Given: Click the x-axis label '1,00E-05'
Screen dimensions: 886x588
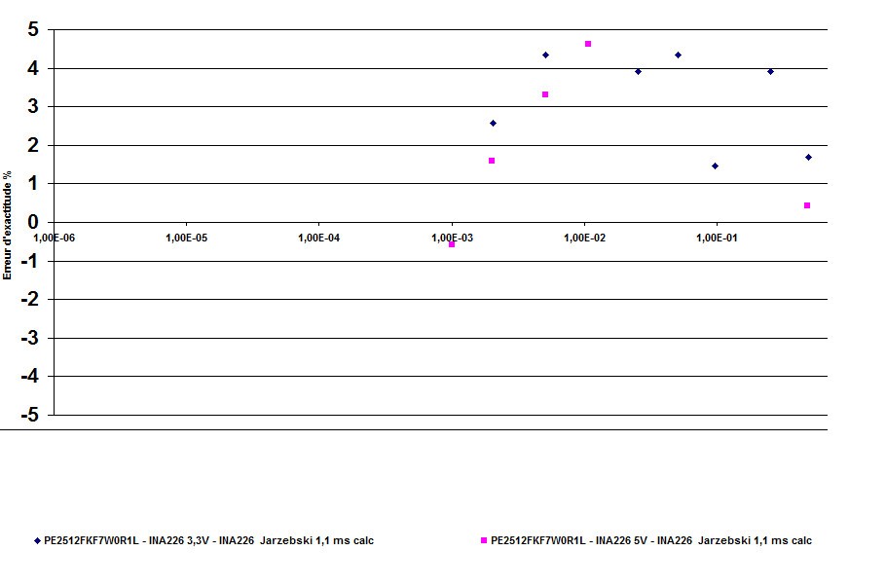Looking at the screenshot, I should point(187,239).
